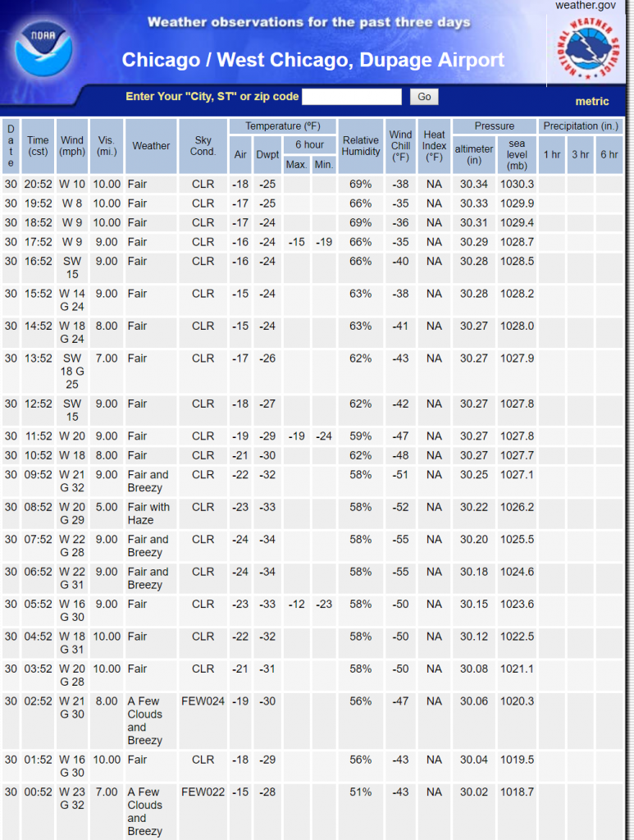This screenshot has width=634, height=840.
Task: Select the 19:52 time cell
Action: click(x=38, y=203)
